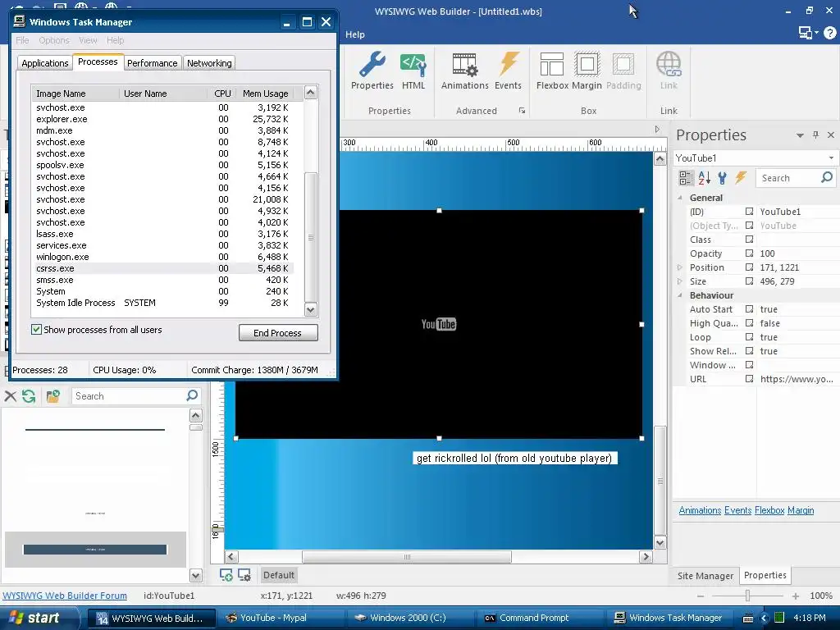Open the Properties panel options arrow
Screen dimensions: 840x630
pyautogui.click(x=799, y=135)
